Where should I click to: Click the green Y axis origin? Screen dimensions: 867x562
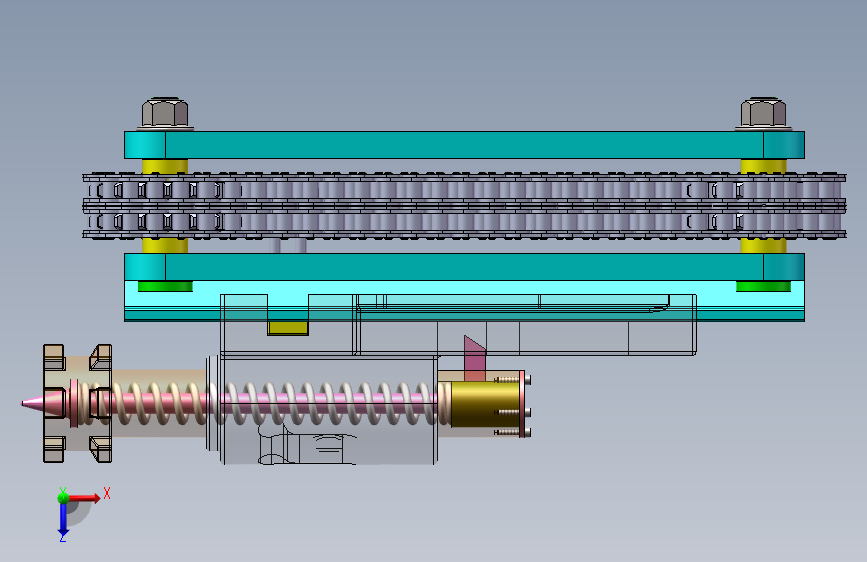pyautogui.click(x=63, y=497)
